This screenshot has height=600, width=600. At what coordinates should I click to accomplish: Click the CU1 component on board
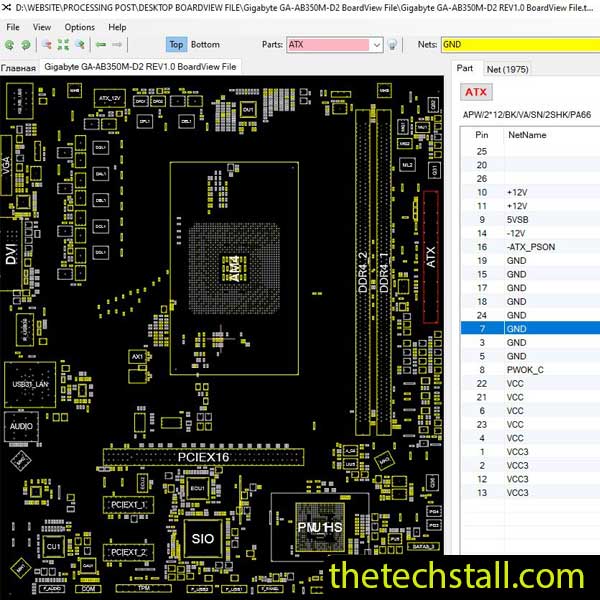click(54, 546)
